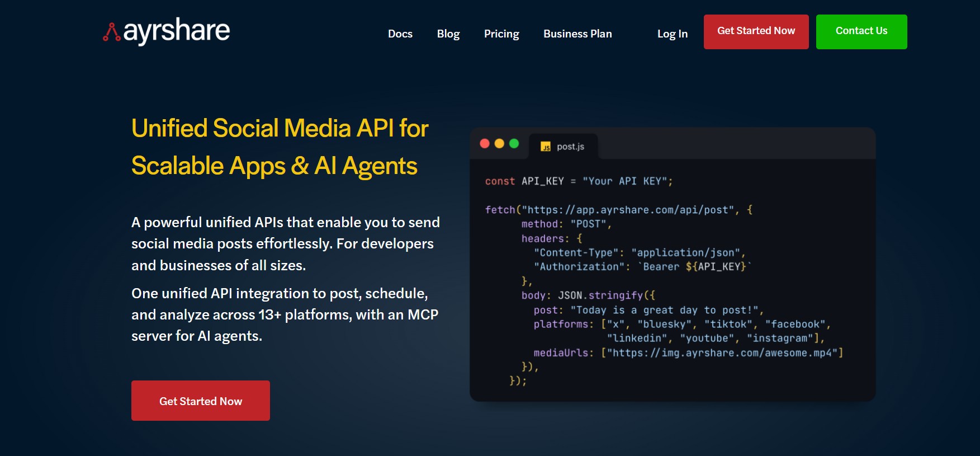Click the "Content-Type" header line
The image size is (980, 456).
640,252
